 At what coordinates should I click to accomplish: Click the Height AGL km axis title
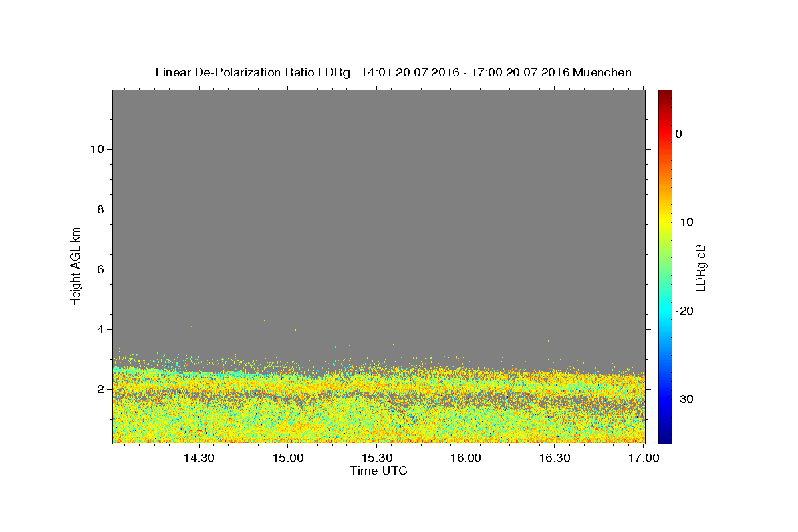76,265
